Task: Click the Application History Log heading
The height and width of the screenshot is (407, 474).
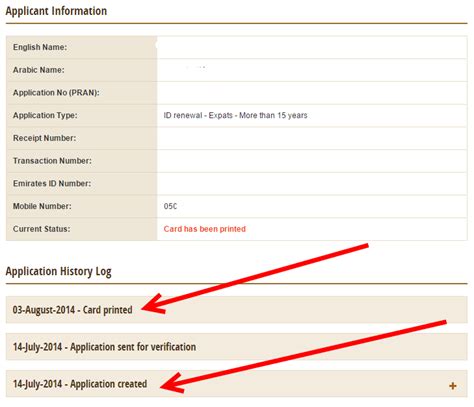Action: (x=58, y=272)
